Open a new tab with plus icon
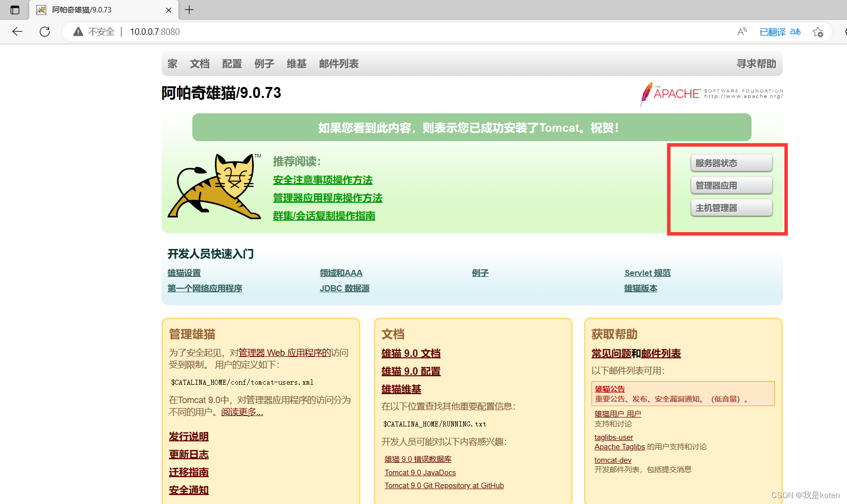Image resolution: width=847 pixels, height=504 pixels. click(x=189, y=9)
